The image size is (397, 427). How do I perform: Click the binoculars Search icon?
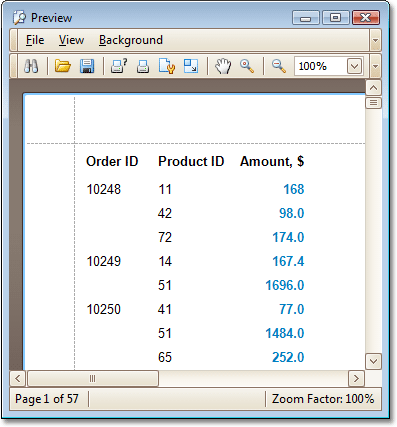pos(31,66)
